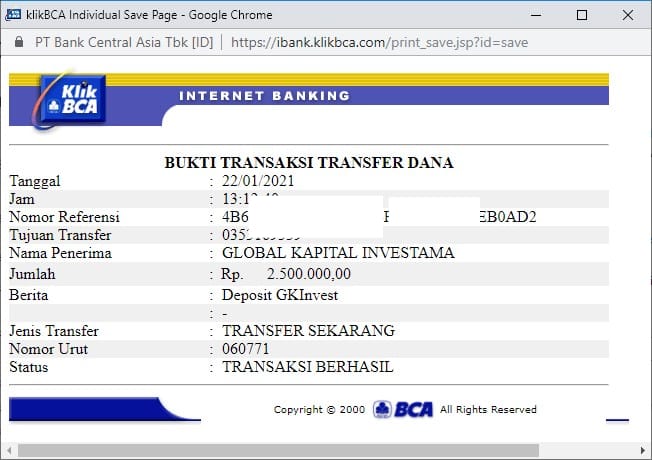
Task: Click the amount 2.500.000,00
Action: click(x=309, y=274)
